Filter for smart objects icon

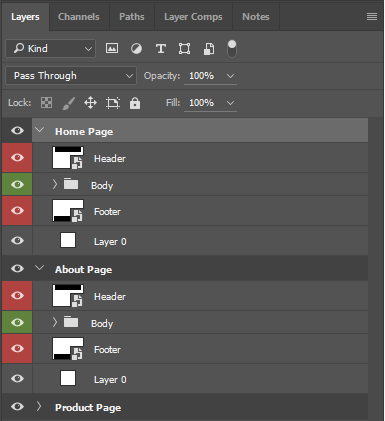[209, 49]
